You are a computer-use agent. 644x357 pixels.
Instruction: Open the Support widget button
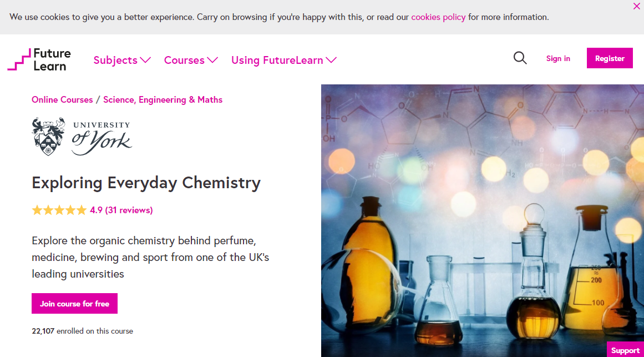coord(625,350)
